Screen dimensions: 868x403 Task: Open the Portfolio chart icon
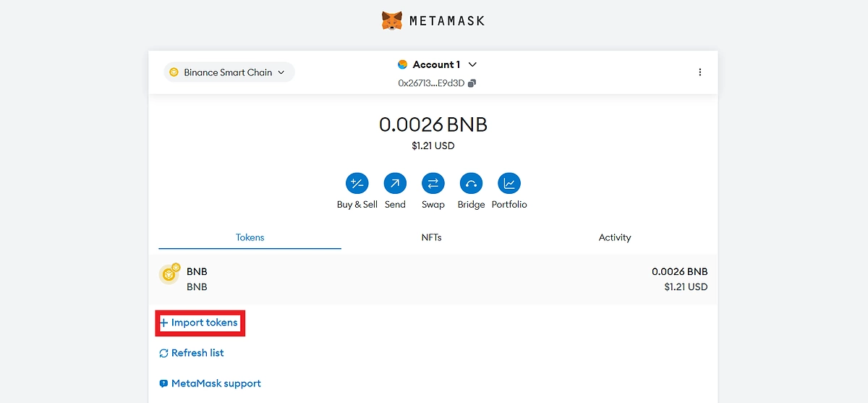pyautogui.click(x=509, y=184)
